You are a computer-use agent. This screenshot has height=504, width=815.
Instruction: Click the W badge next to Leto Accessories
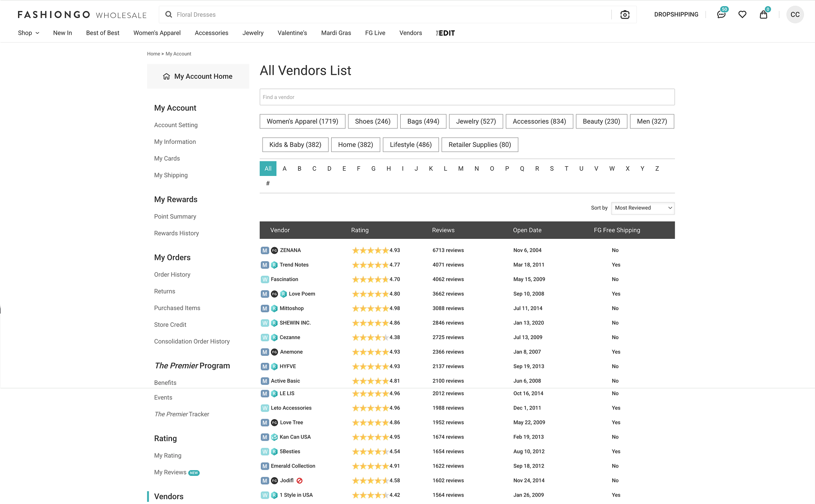click(265, 408)
